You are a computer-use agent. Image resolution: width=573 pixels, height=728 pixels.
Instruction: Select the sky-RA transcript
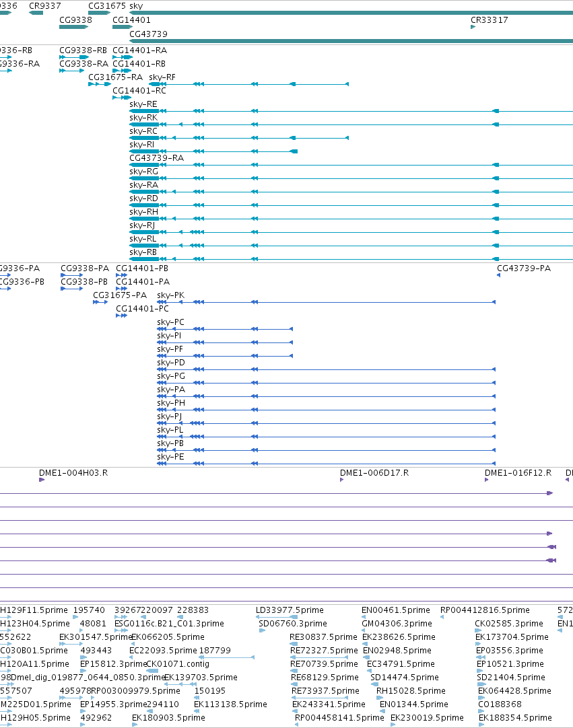(x=143, y=185)
